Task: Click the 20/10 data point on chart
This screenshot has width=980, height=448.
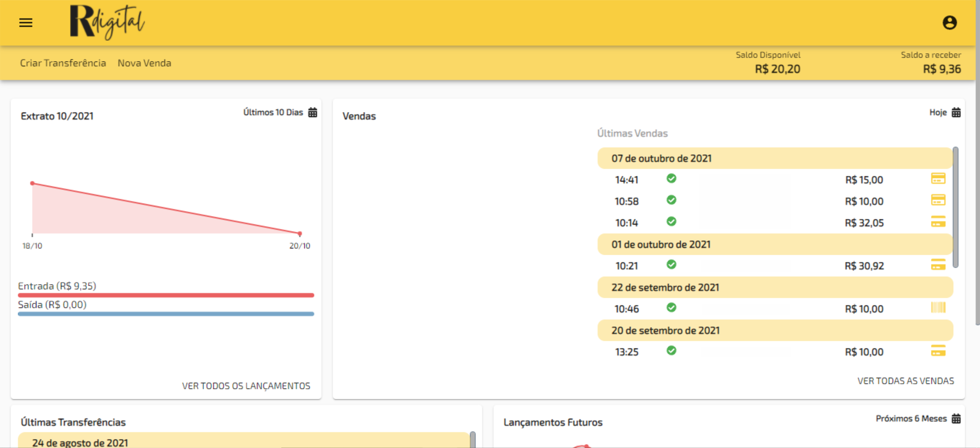Action: pyautogui.click(x=300, y=234)
